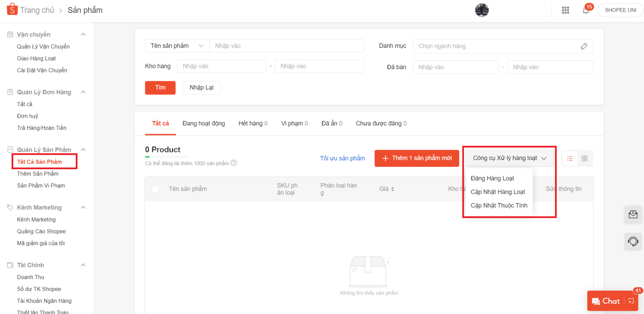Switch to grid view layout
This screenshot has width=644, height=314.
pyautogui.click(x=585, y=158)
